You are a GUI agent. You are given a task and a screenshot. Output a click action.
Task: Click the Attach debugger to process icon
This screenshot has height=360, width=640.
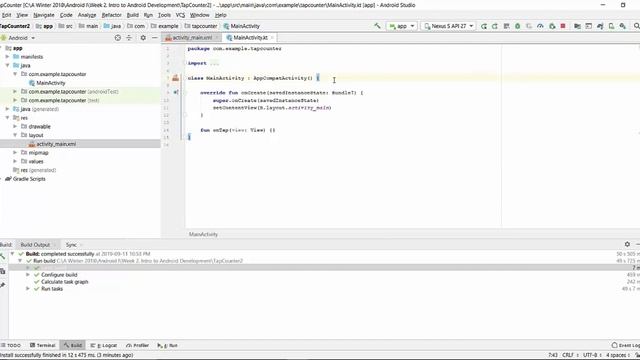[552, 26]
